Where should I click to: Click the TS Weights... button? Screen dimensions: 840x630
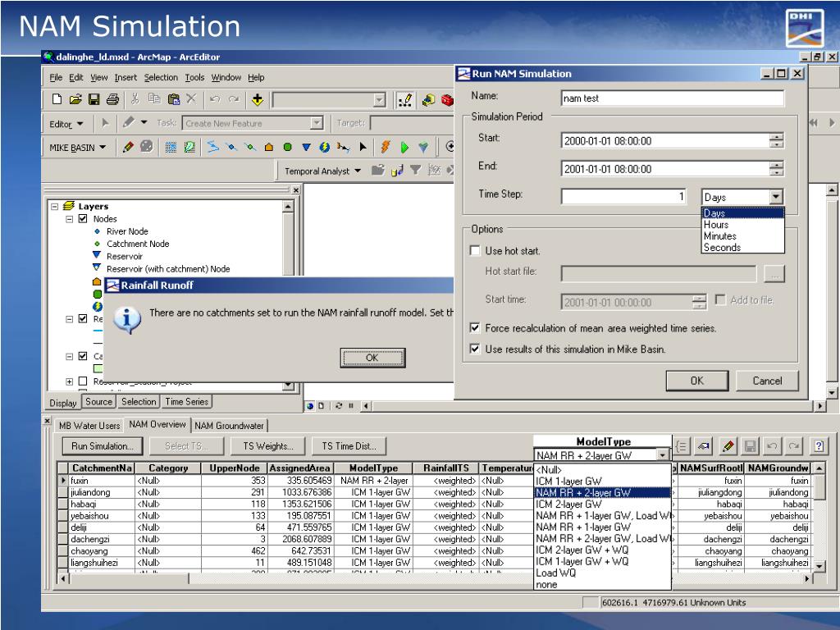(268, 445)
